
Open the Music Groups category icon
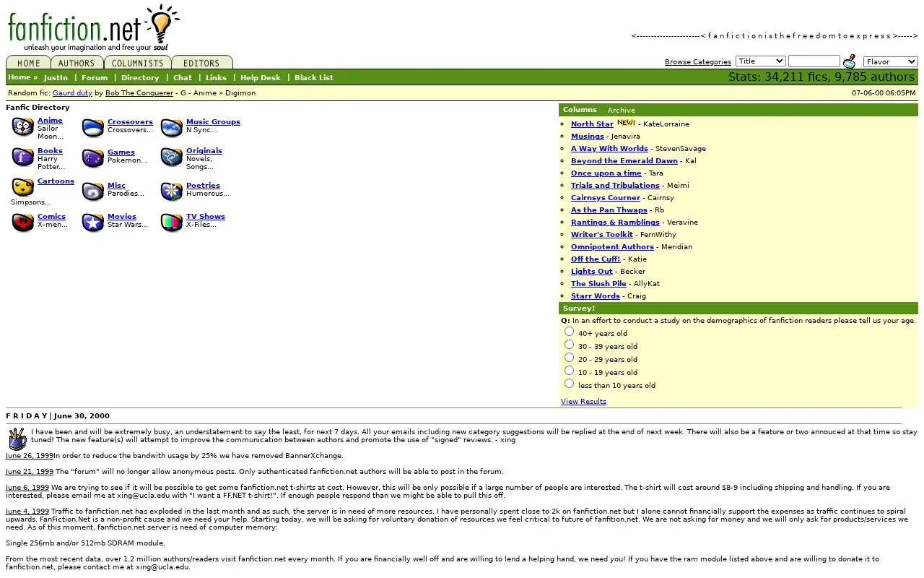172,129
